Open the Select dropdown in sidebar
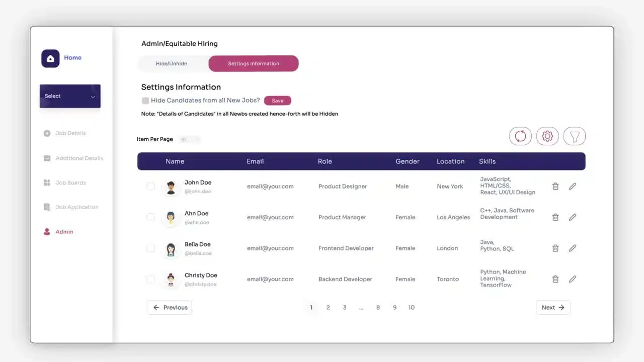 70,96
